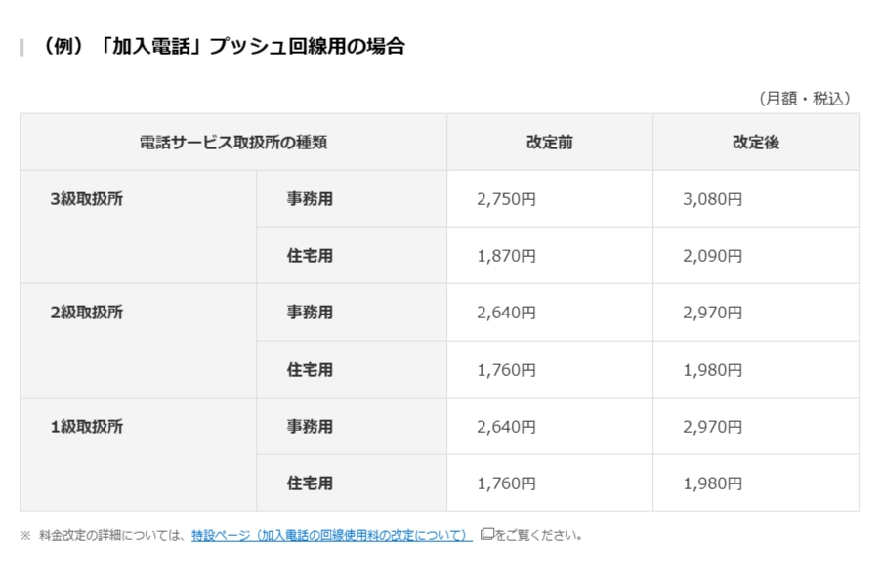Click 住宅用 under 1級取扱所

click(310, 483)
